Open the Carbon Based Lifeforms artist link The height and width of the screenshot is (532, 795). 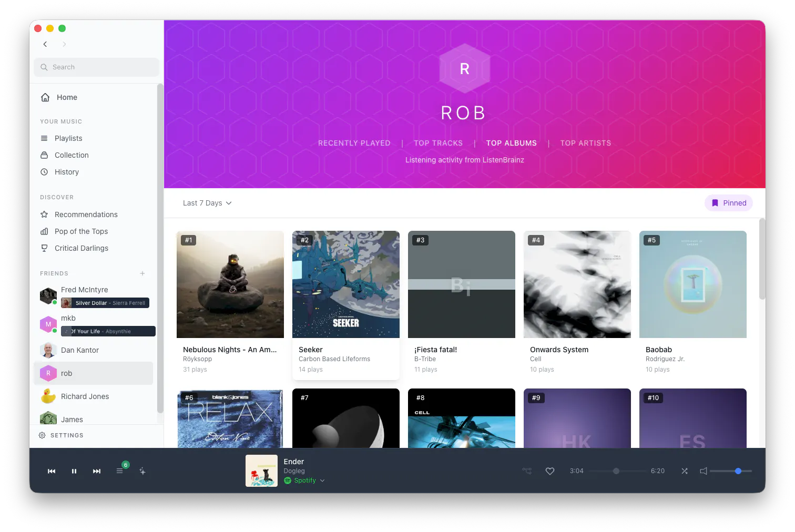coord(334,359)
